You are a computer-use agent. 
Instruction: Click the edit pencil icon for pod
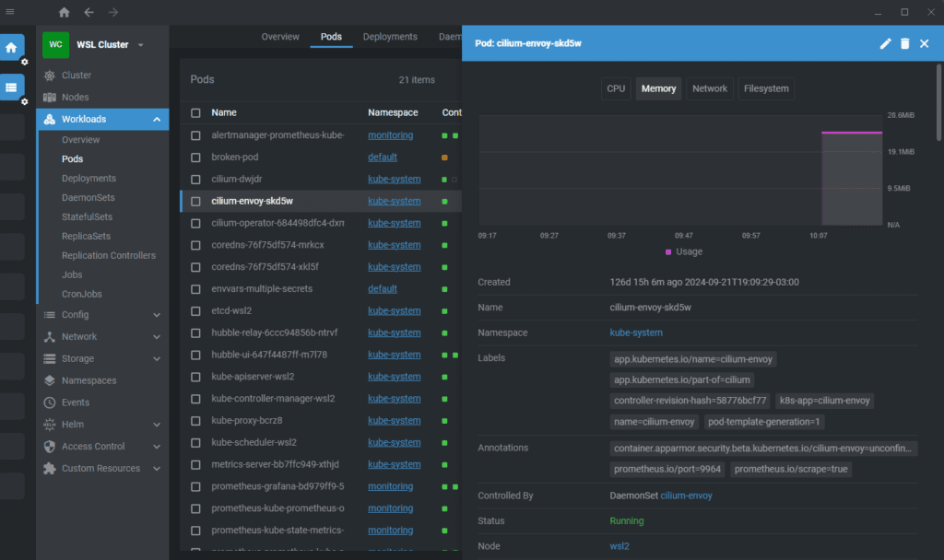point(885,43)
